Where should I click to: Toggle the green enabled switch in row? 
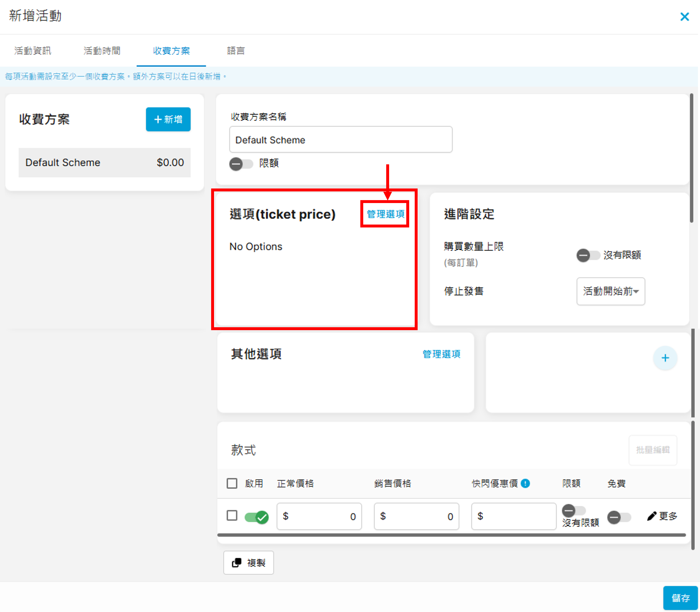point(257,517)
